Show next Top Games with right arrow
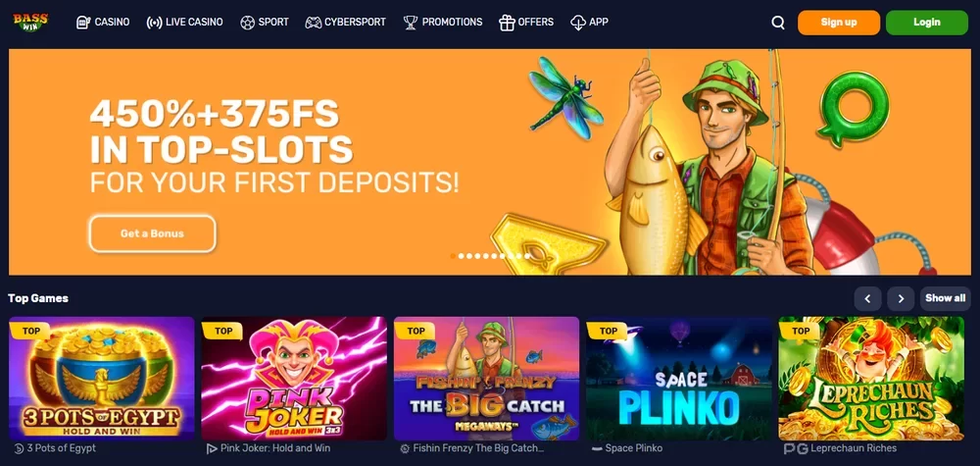The image size is (980, 466). [901, 299]
